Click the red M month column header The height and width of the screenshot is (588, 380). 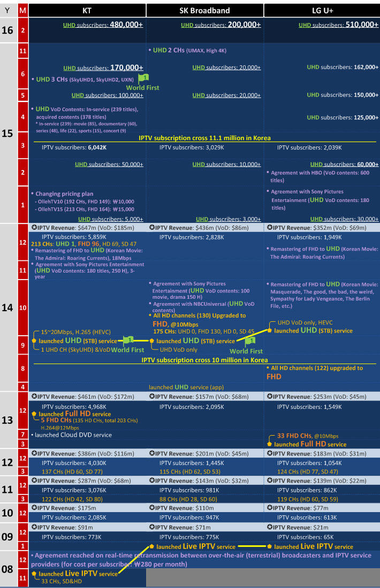point(23,11)
